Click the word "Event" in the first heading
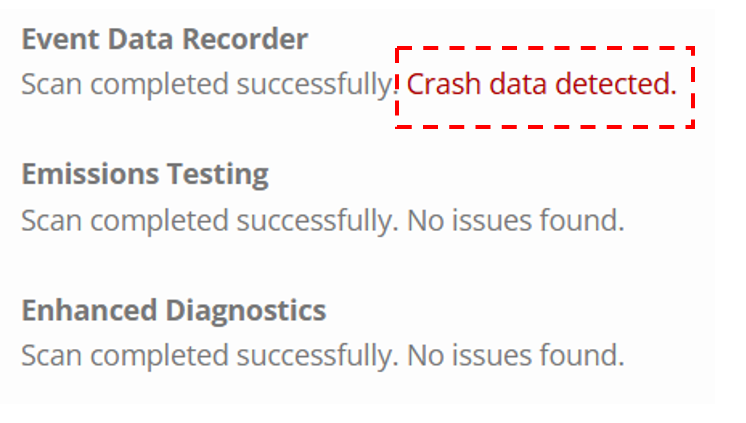Screen dimensions: 746x423 (x=61, y=39)
